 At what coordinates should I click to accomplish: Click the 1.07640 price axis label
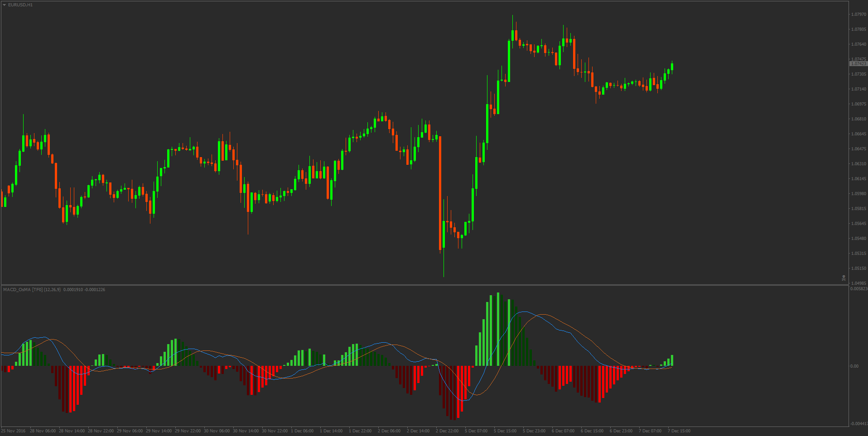(x=858, y=44)
